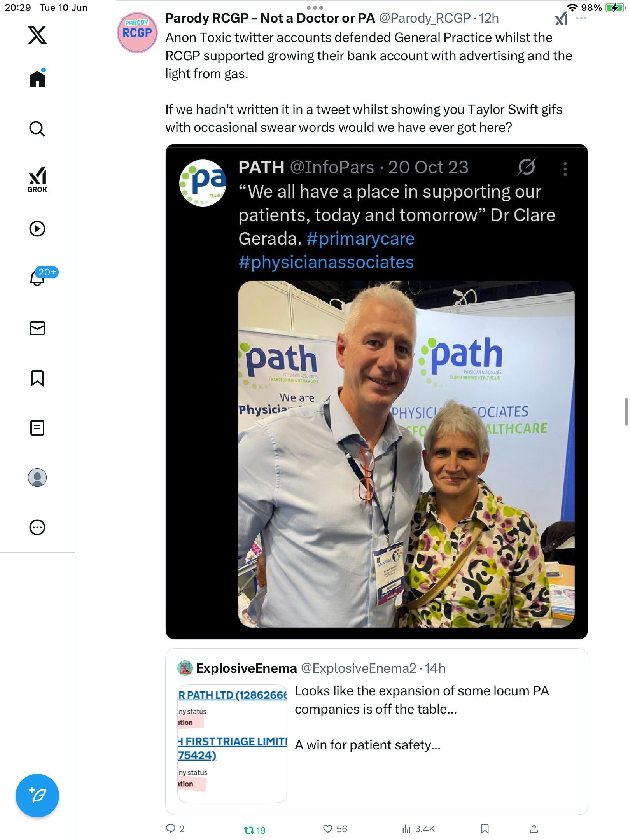Open quoted ExplosiveEnema tweet
This screenshot has height=840, width=630.
tap(376, 731)
